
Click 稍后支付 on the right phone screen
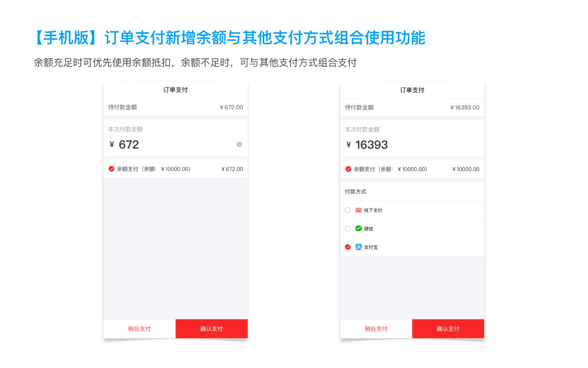(x=376, y=329)
